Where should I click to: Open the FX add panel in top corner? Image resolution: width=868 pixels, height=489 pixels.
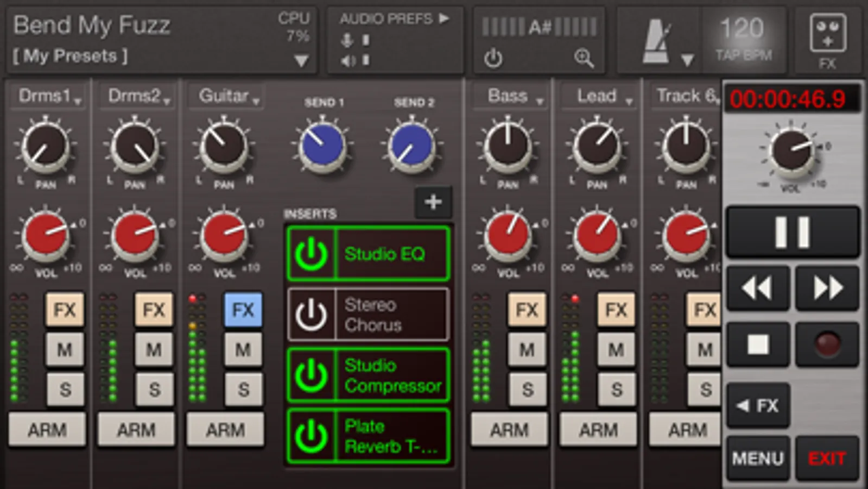click(827, 40)
